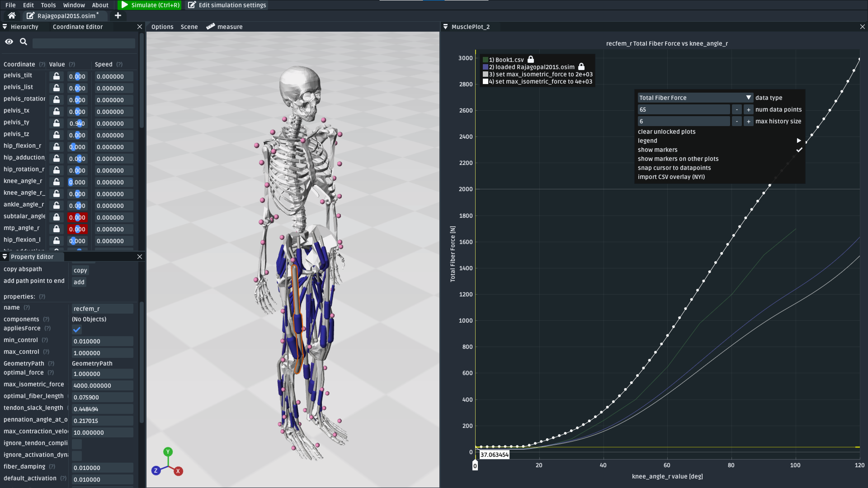Click the home icon in the tab bar

[12, 16]
